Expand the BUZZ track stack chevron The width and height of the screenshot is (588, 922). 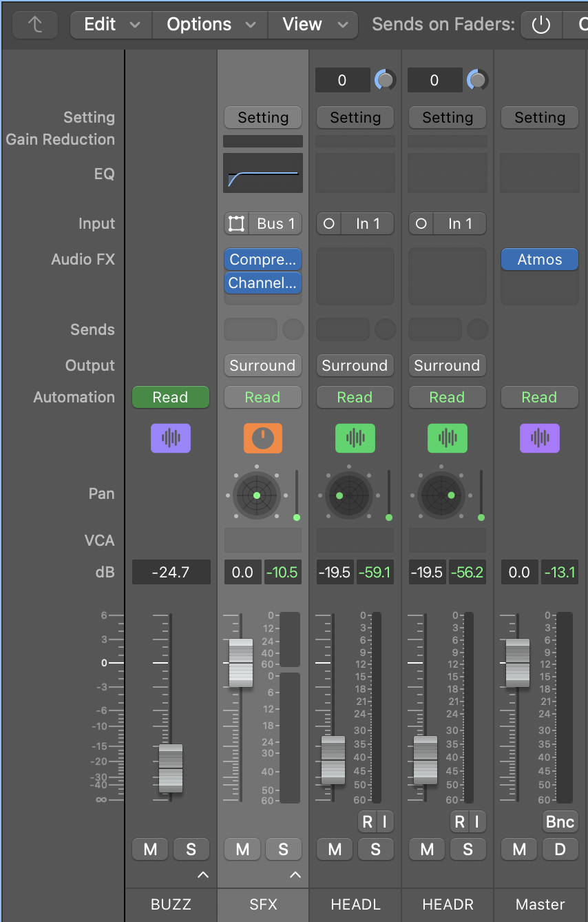click(202, 875)
